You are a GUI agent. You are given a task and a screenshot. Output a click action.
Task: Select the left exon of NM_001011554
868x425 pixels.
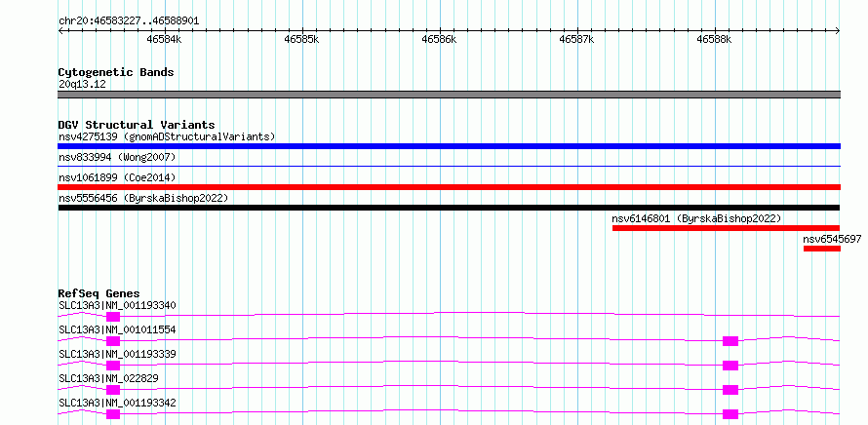coord(113,341)
